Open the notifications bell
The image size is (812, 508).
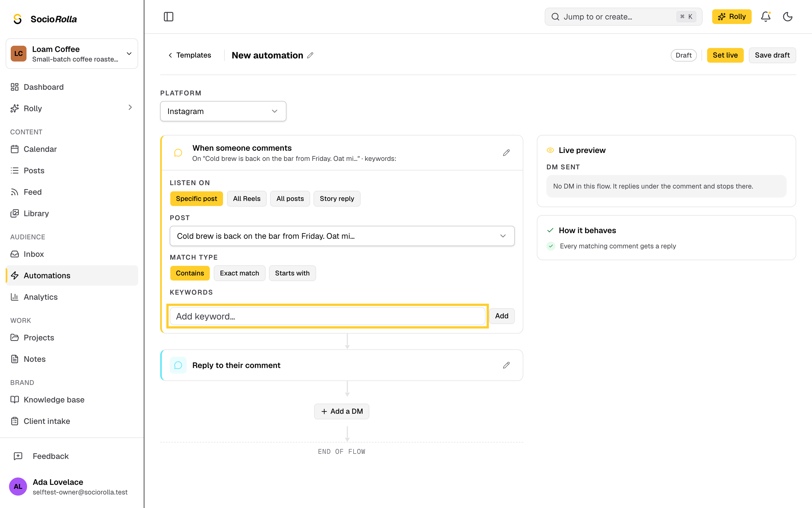pyautogui.click(x=765, y=17)
